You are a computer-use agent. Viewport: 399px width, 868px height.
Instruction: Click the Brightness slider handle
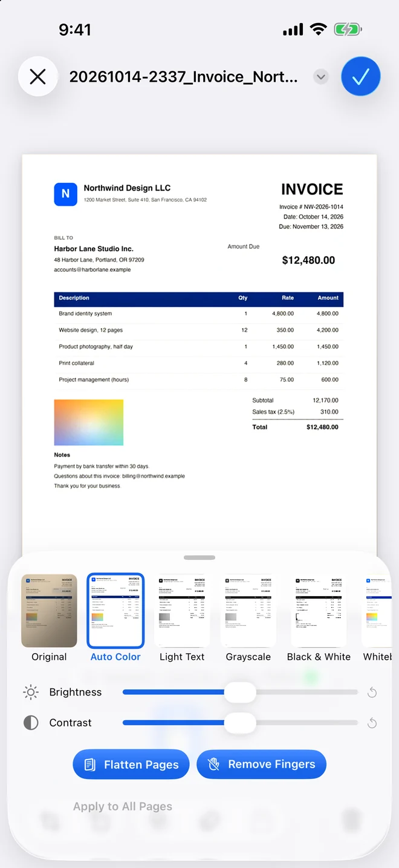(x=240, y=692)
